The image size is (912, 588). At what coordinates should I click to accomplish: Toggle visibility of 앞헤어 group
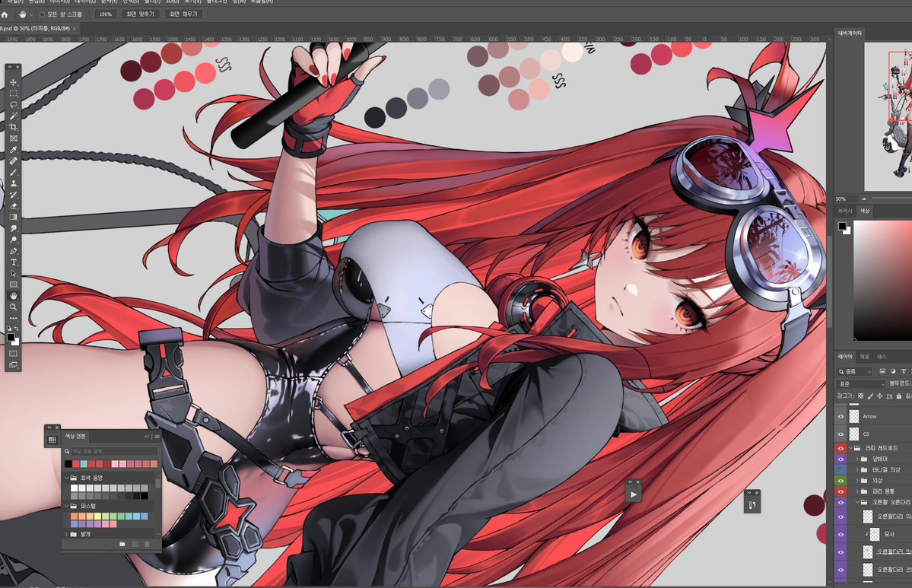pyautogui.click(x=841, y=459)
